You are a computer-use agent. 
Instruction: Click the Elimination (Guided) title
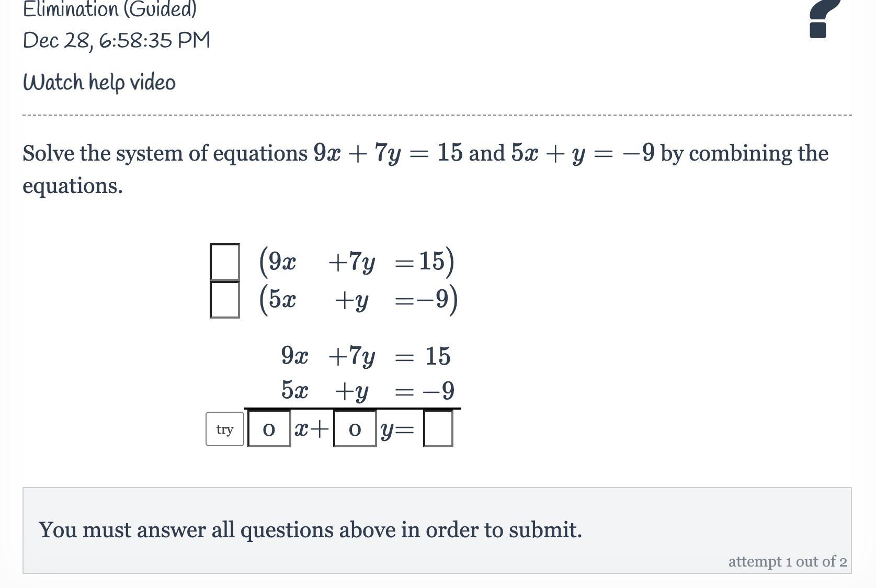(x=110, y=9)
